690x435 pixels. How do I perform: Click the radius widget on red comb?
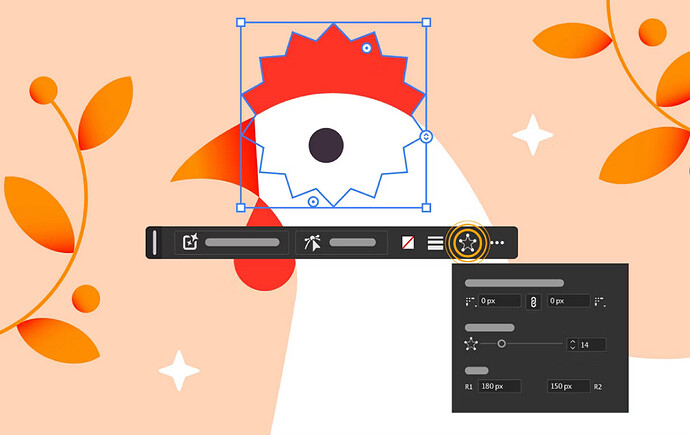click(367, 48)
